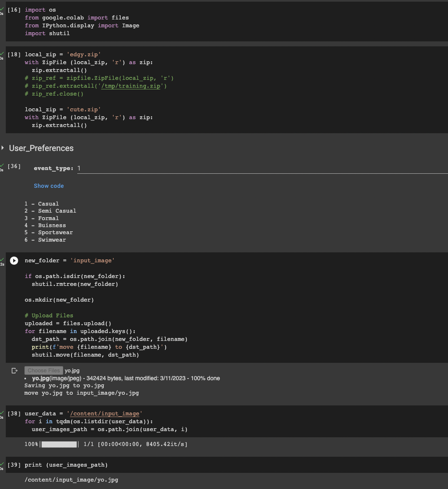Focus the event_type input field
This screenshot has height=489, width=448.
pyautogui.click(x=262, y=168)
